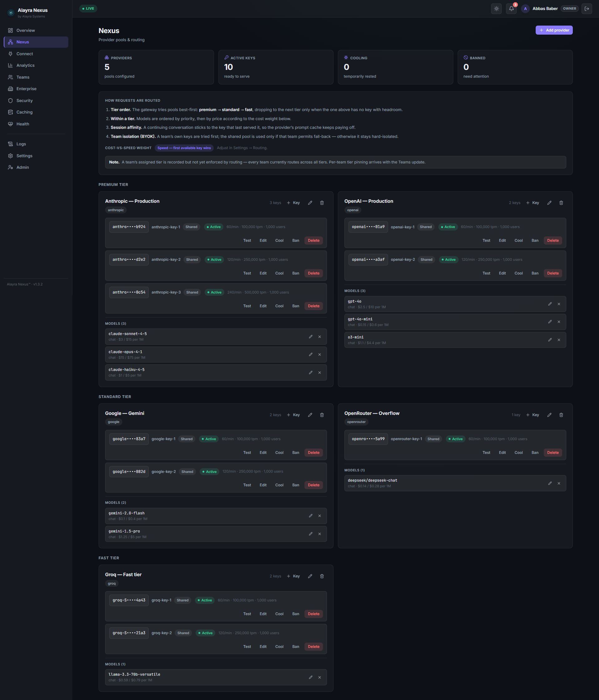Open the Health page
Image resolution: width=599 pixels, height=700 pixels.
click(x=36, y=124)
